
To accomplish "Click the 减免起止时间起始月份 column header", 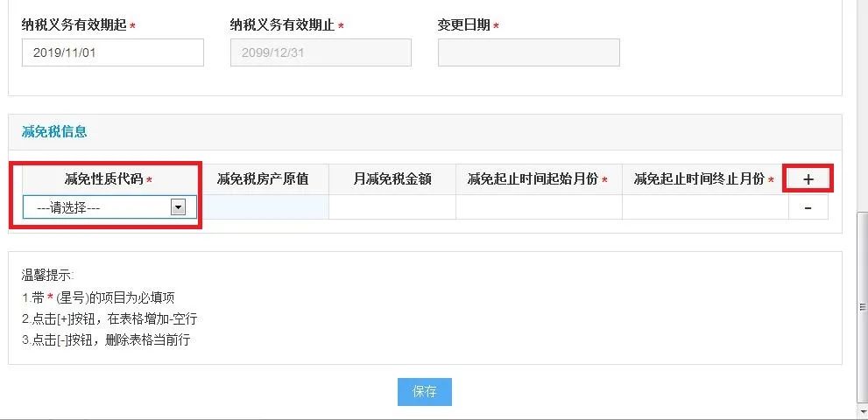I will tap(538, 179).
